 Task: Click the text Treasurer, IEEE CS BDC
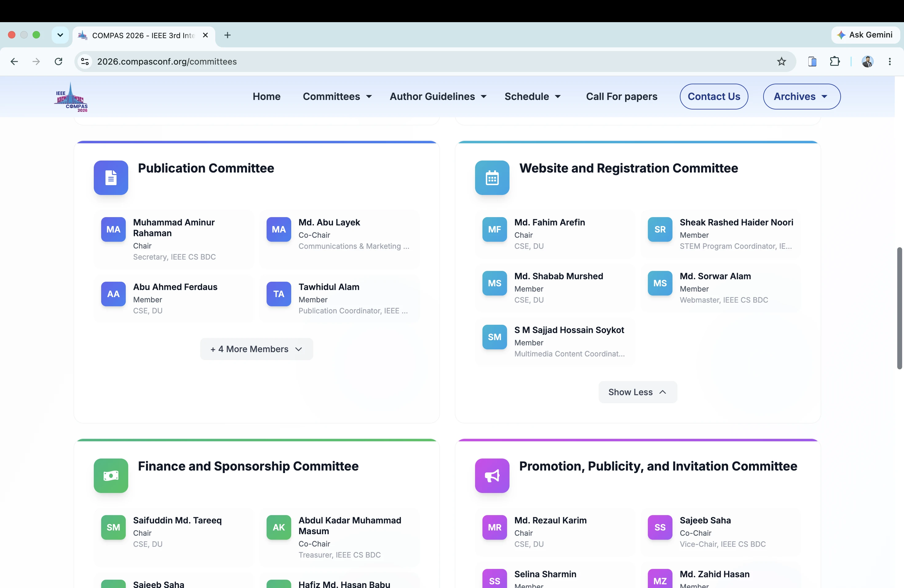(x=339, y=555)
